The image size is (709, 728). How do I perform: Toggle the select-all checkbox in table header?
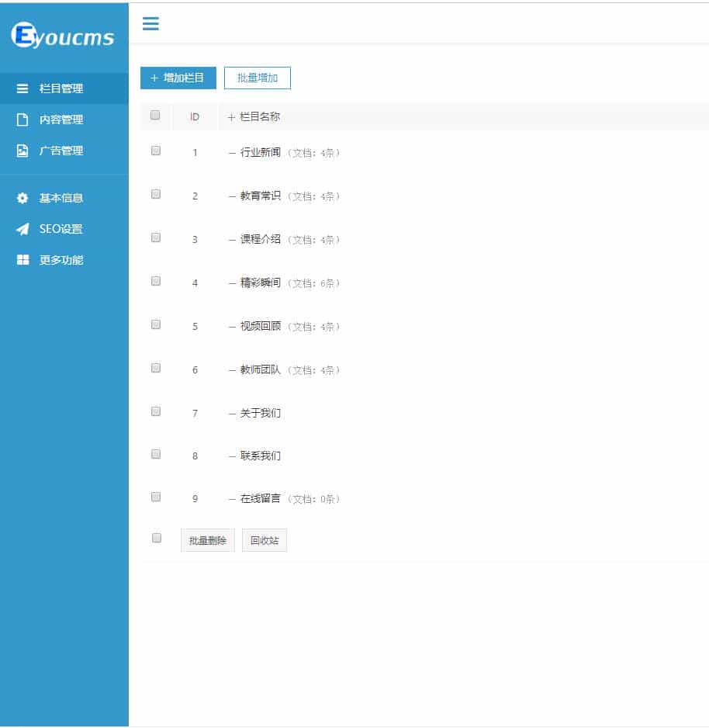click(x=155, y=115)
